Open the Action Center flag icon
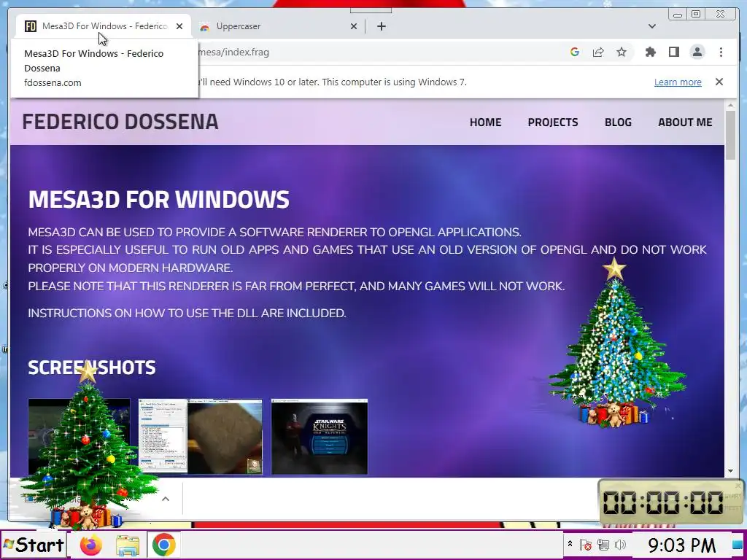The height and width of the screenshot is (560, 747). click(x=586, y=544)
